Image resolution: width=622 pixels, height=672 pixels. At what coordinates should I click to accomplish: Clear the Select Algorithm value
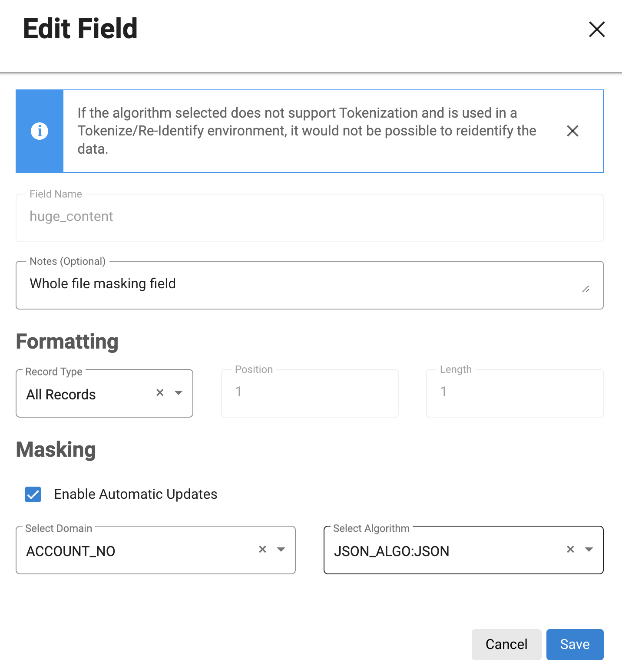coord(570,549)
